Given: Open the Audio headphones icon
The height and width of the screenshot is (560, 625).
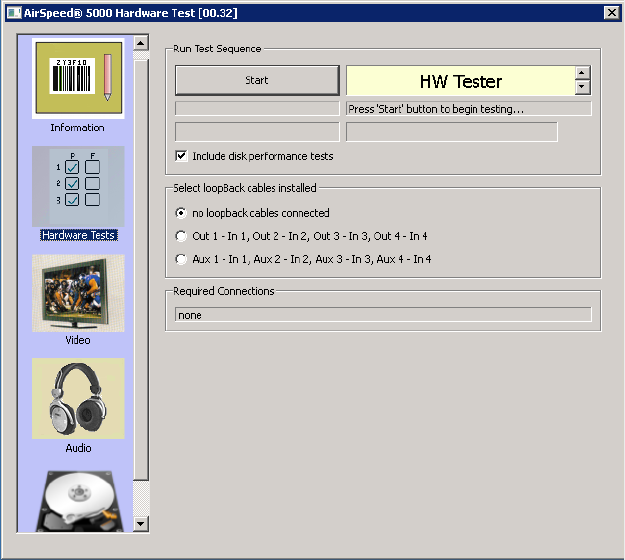Looking at the screenshot, I should tap(78, 399).
